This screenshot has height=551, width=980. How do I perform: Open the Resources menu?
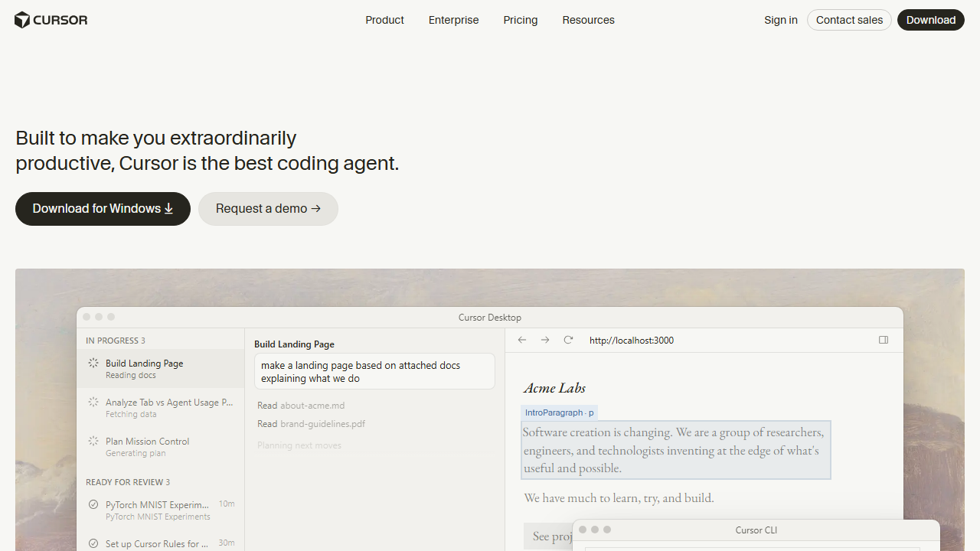point(588,20)
